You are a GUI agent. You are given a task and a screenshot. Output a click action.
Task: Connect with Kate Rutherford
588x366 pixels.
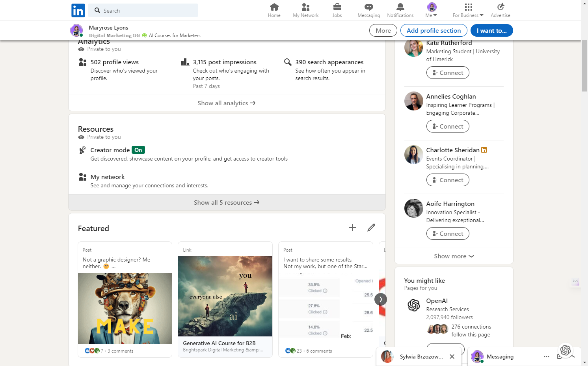click(448, 73)
